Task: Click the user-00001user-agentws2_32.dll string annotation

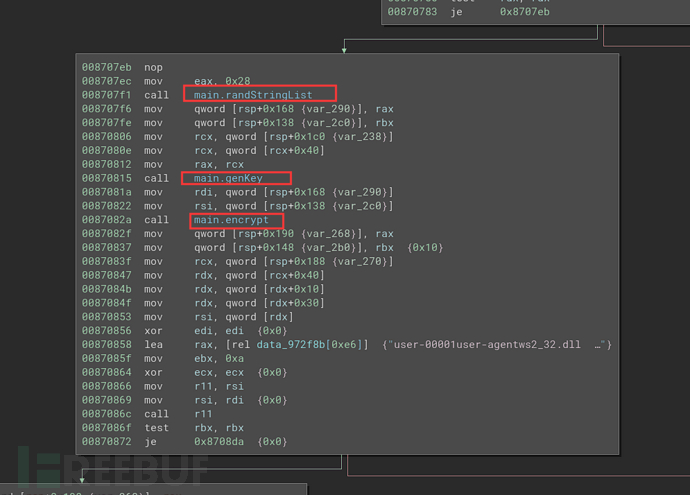Action: click(x=497, y=345)
